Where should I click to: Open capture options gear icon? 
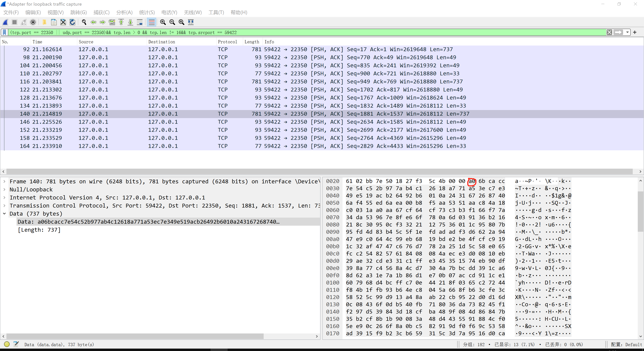33,22
